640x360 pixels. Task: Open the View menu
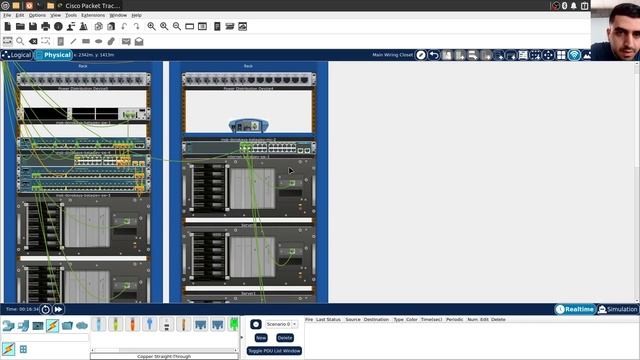tap(56, 15)
